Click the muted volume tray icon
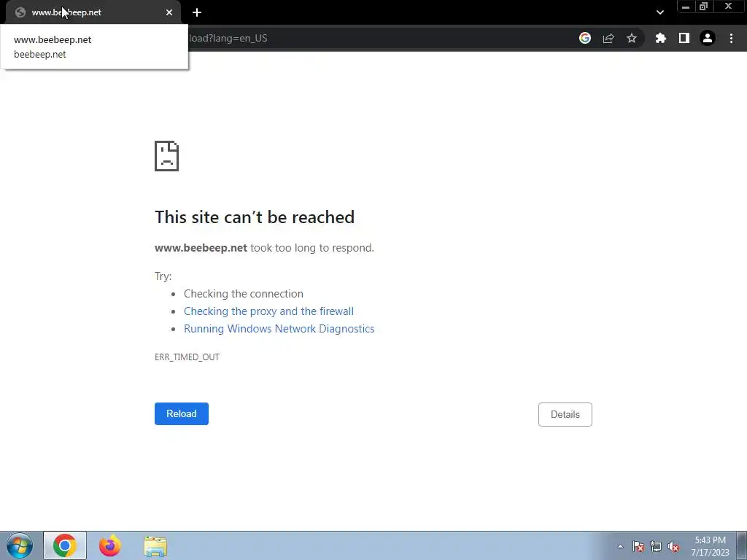Screen dimensions: 747x560 (673, 546)
